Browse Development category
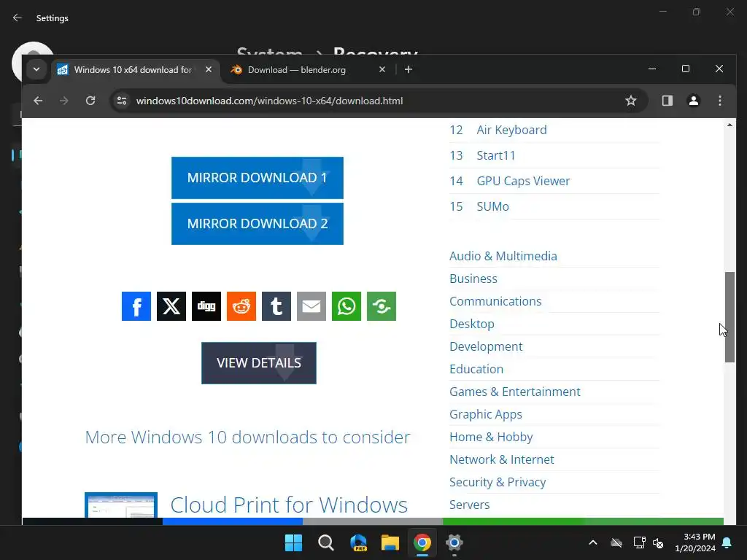Image resolution: width=747 pixels, height=560 pixels. point(486,346)
